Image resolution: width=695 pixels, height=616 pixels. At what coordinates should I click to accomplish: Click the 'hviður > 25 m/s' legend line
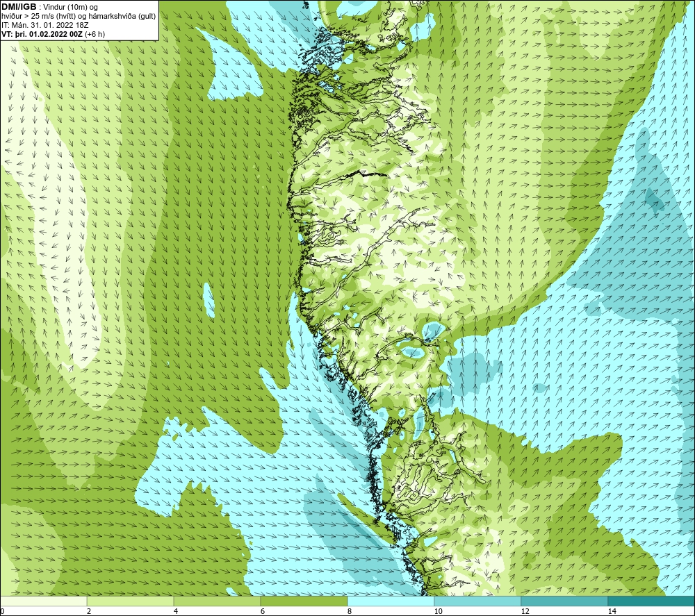tap(79, 17)
